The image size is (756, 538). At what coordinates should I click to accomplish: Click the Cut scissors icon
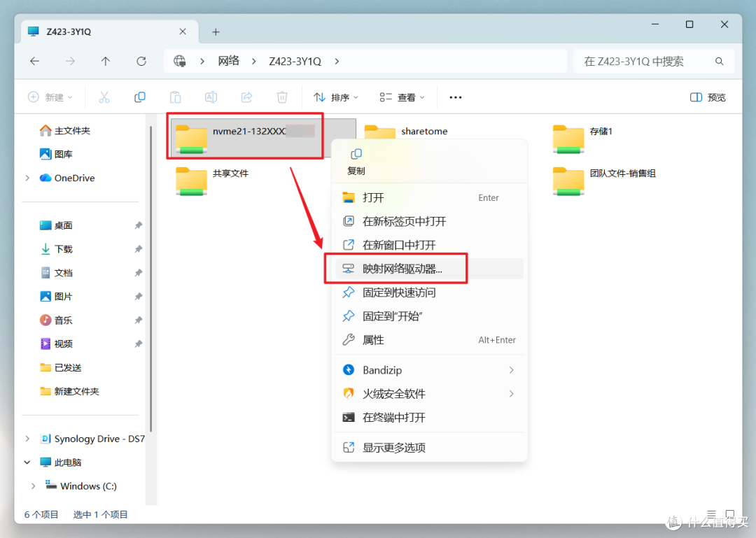[104, 97]
